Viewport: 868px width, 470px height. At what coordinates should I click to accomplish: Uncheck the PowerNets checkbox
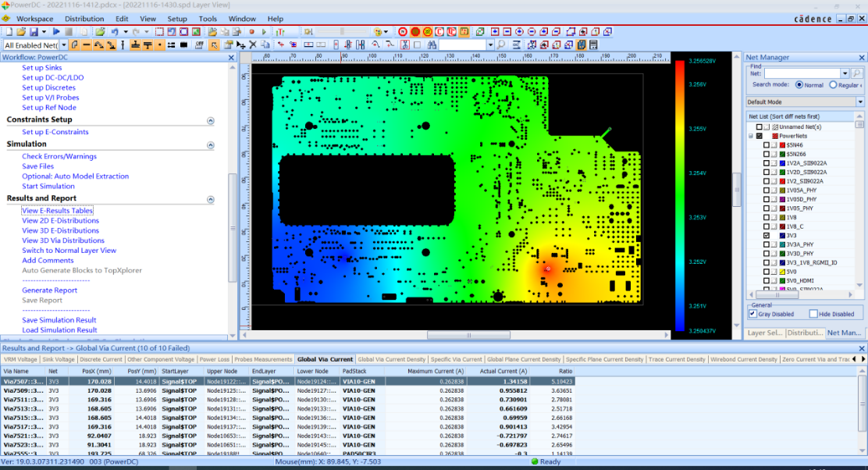click(759, 136)
